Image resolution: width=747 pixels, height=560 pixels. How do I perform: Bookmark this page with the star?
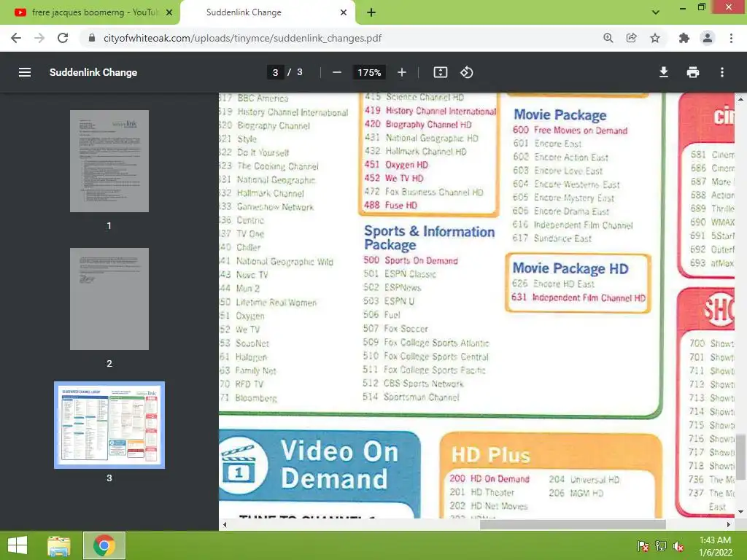tap(655, 38)
